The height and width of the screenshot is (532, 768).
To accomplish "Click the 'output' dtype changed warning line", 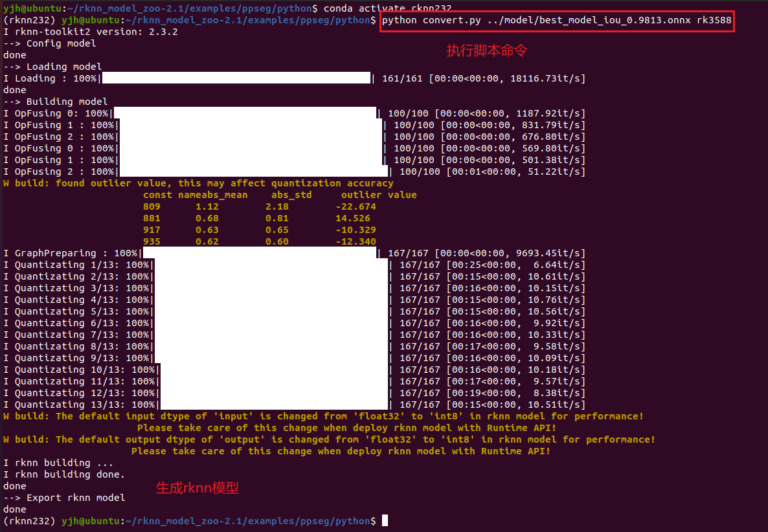I will (x=329, y=439).
